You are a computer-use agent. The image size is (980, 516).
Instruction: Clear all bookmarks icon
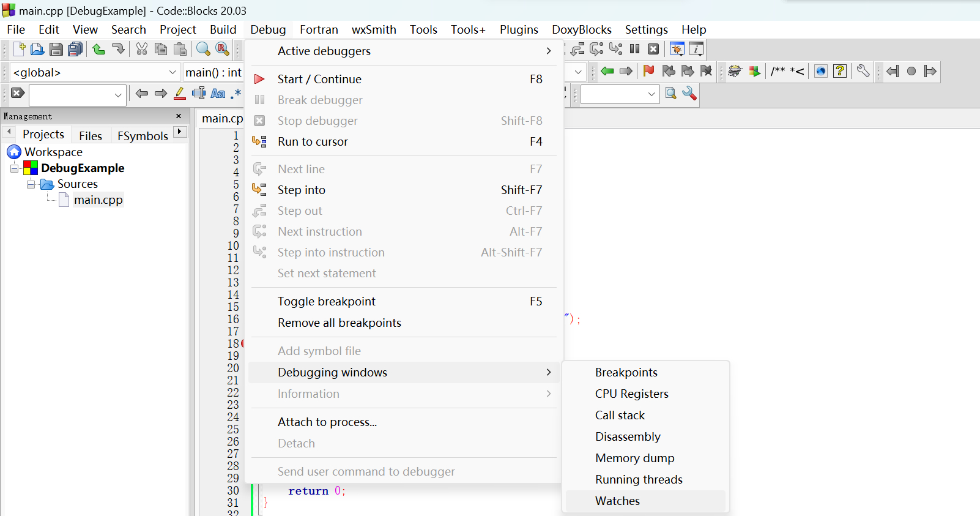pyautogui.click(x=707, y=72)
